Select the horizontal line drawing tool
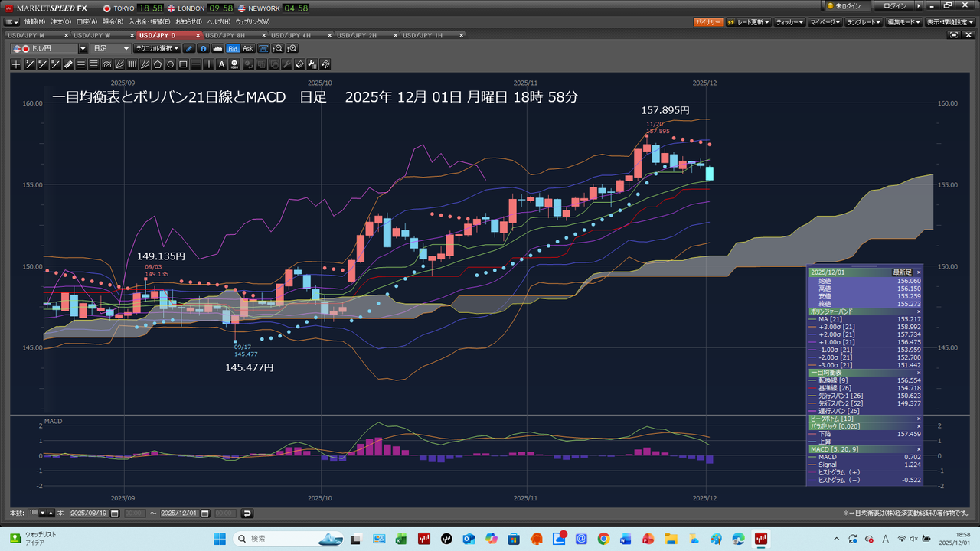This screenshot has height=551, width=980. [197, 64]
